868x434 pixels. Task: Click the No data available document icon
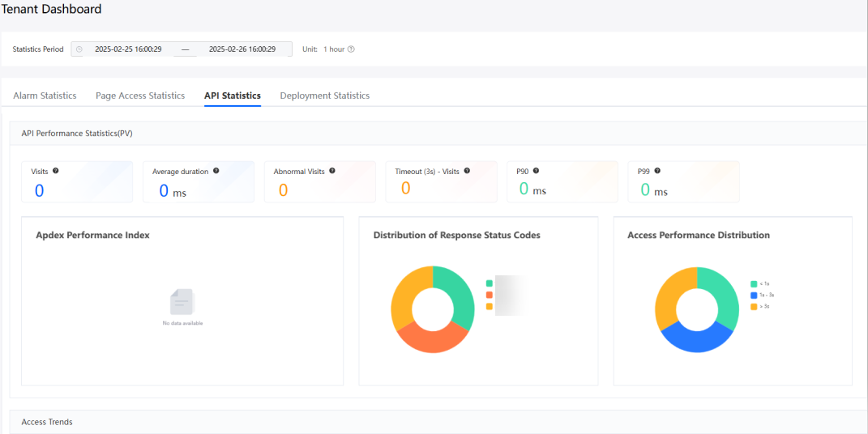182,302
